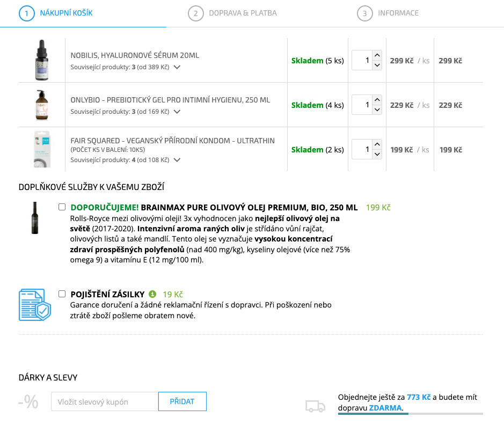Screen dimensions: 504x439
Task: Click the Fair Squared kondom quantity field
Action: click(x=362, y=149)
